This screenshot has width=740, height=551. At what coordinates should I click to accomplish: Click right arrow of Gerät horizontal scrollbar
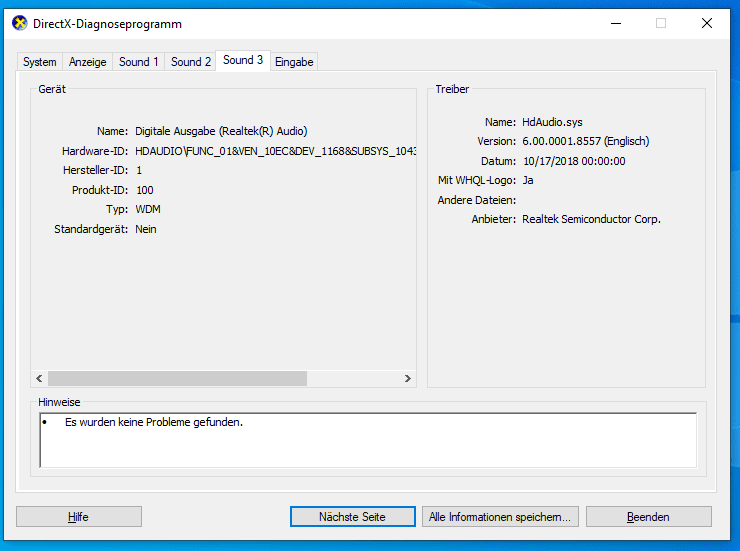pos(408,378)
